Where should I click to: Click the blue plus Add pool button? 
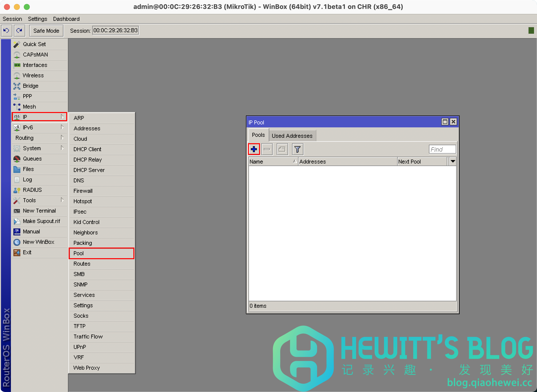pos(254,149)
